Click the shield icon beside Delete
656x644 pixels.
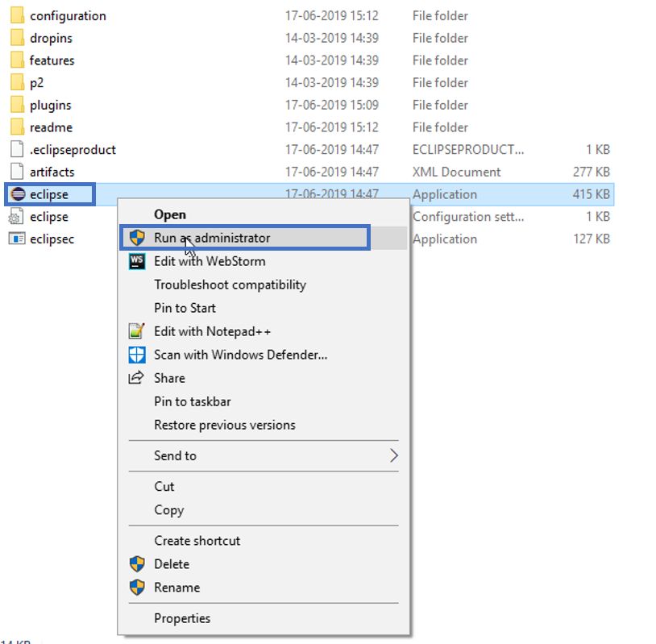(137, 563)
